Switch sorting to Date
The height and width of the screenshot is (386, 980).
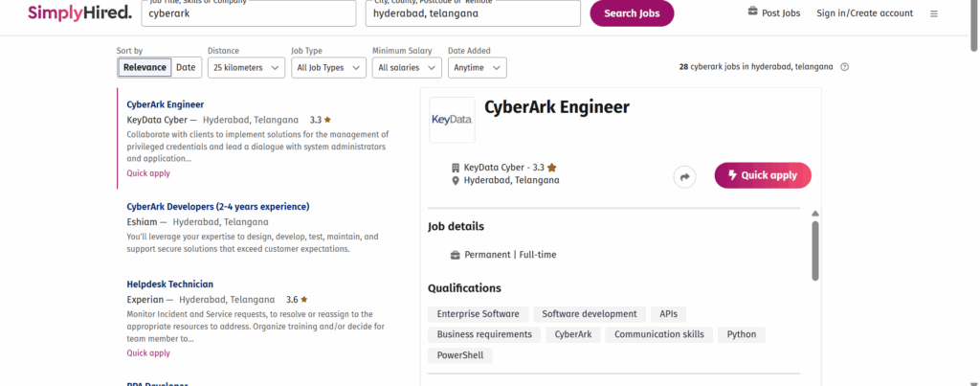click(186, 67)
